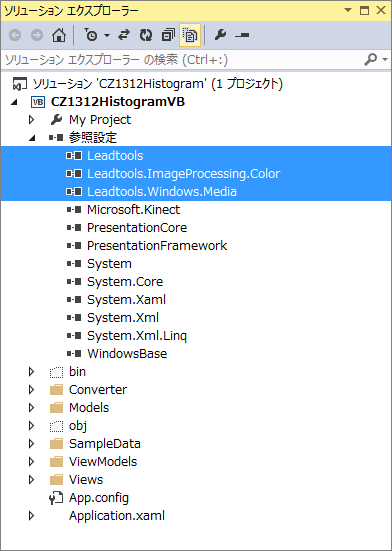Select the App.config file
The width and height of the screenshot is (392, 551).
tap(99, 498)
